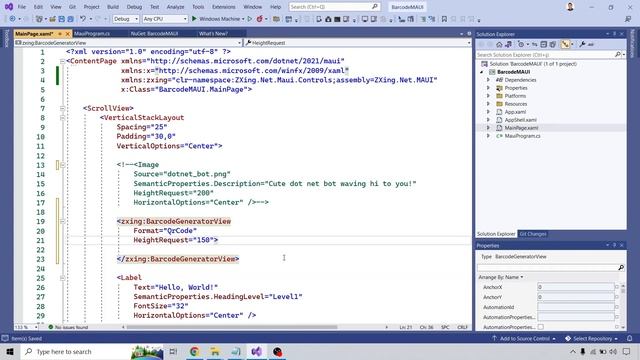
Task: Click search magnifier in Visual Studio search box
Action: (374, 7)
